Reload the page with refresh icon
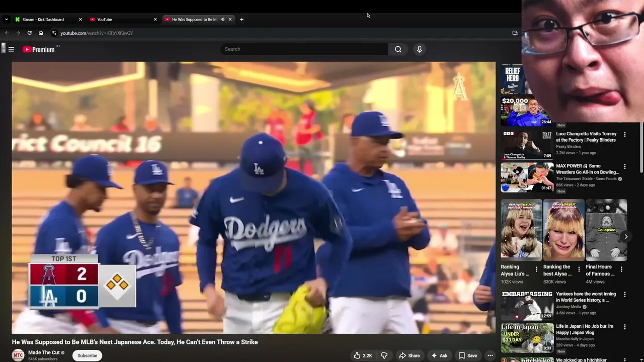Screen dimensions: 644x362 [29, 33]
